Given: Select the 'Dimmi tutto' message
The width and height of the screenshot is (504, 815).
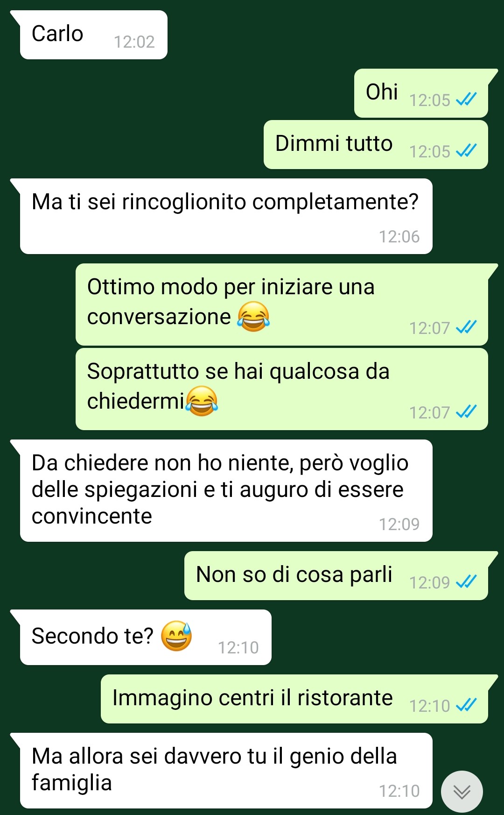Looking at the screenshot, I should tap(376, 144).
